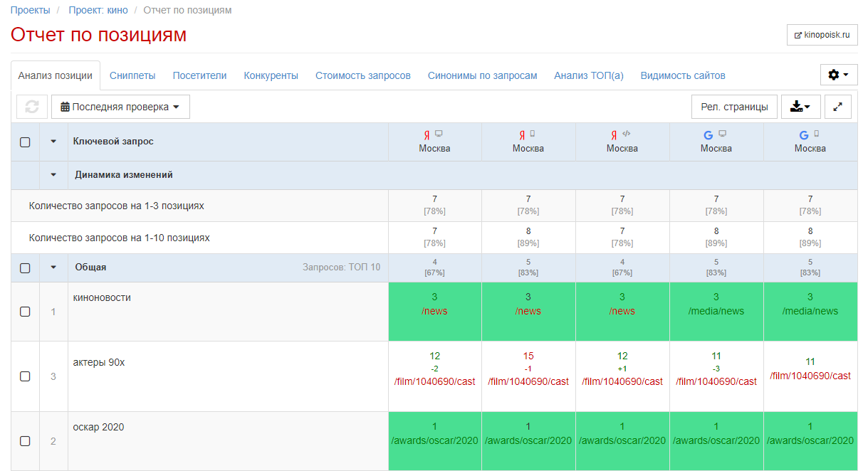Select the checkbox for оскар 2020
This screenshot has height=471, width=868.
click(25, 441)
